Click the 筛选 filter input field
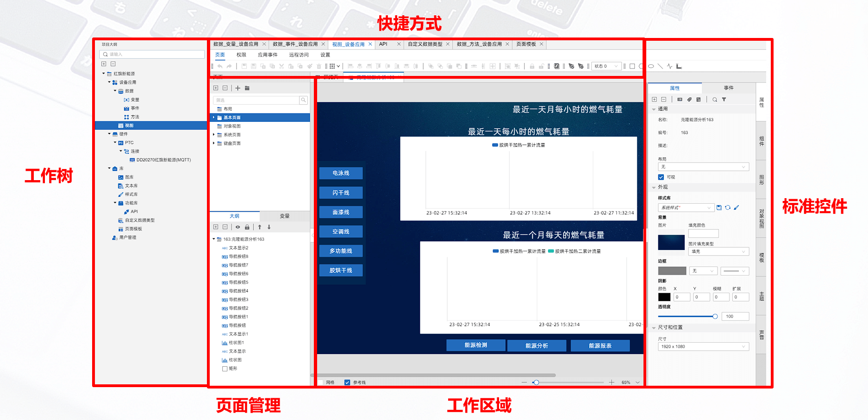868x420 pixels. coord(255,100)
